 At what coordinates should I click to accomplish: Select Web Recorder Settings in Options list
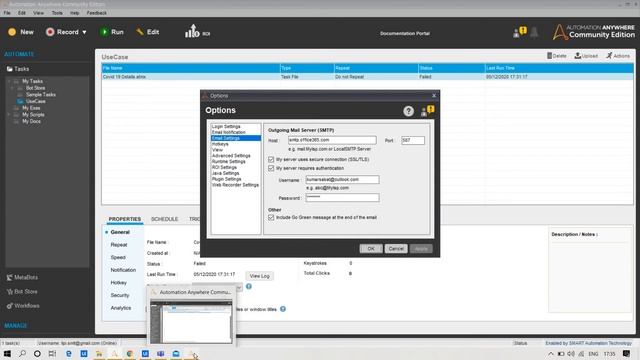235,185
